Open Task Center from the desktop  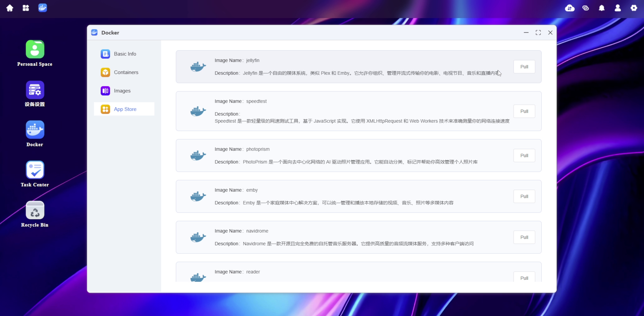(x=35, y=170)
